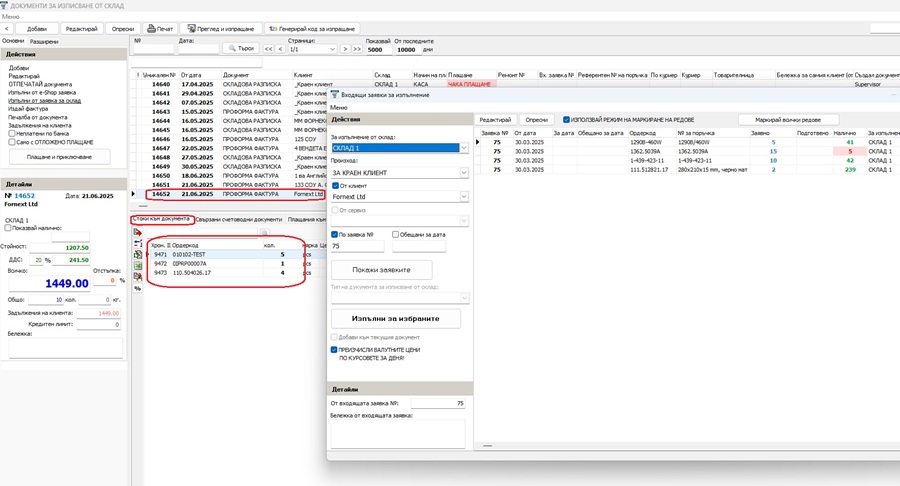Go to last page with >> button
Viewport: 900px width, 486px height.
[x=356, y=49]
